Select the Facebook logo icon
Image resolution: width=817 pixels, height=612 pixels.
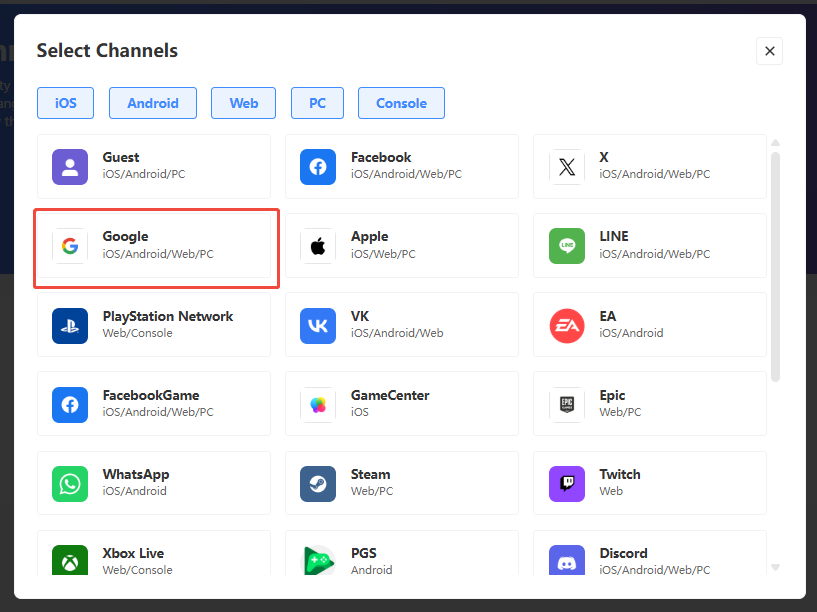318,167
